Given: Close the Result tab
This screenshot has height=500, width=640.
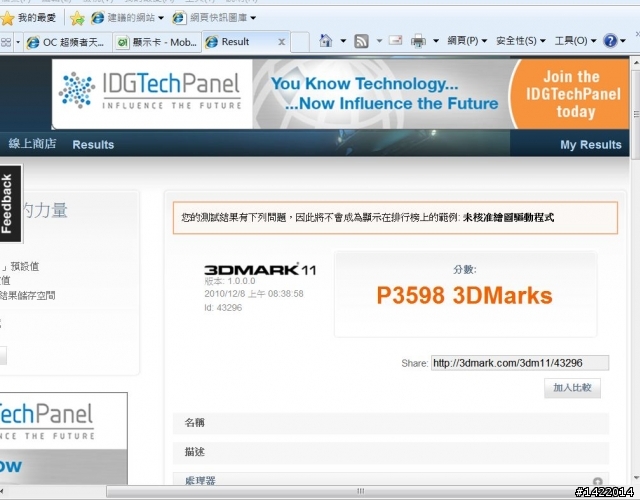Looking at the screenshot, I should [281, 42].
